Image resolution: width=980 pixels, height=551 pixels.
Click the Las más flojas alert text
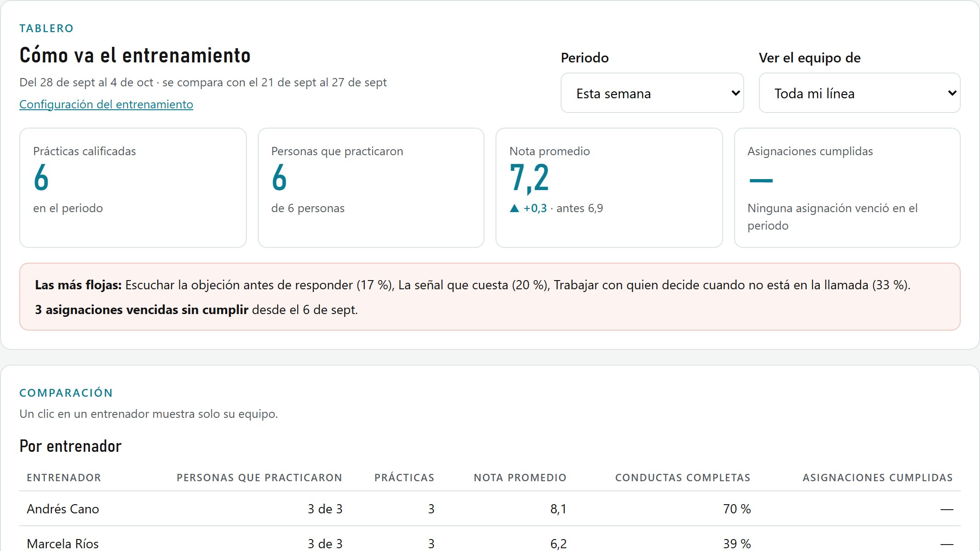tap(473, 285)
